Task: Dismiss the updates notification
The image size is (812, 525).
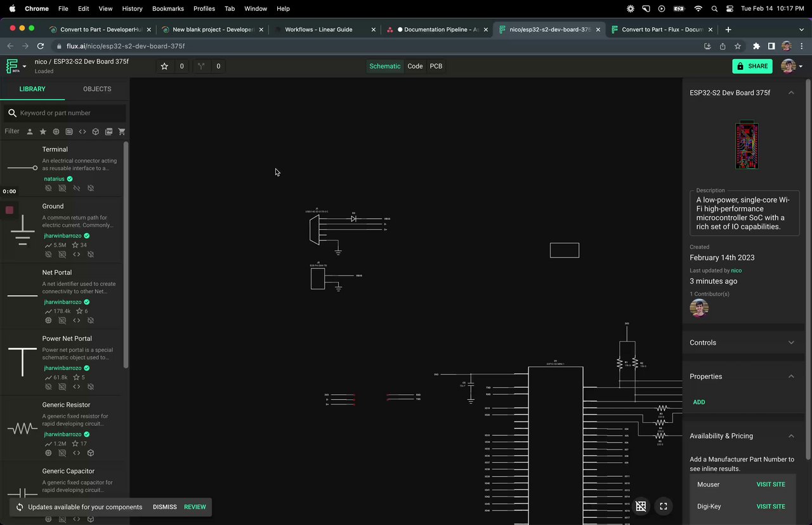Action: (165, 507)
